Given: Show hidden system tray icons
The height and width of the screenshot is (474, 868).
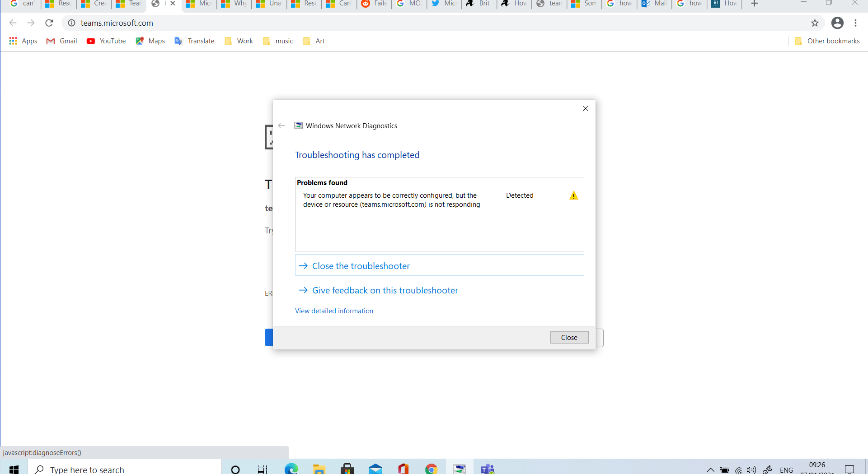Looking at the screenshot, I should point(710,470).
